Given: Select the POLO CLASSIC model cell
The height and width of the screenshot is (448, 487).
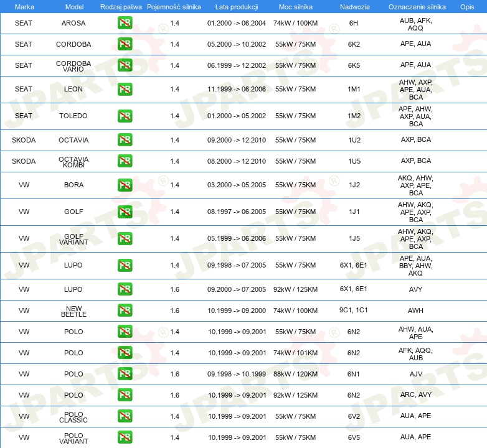Looking at the screenshot, I should coord(73,418).
